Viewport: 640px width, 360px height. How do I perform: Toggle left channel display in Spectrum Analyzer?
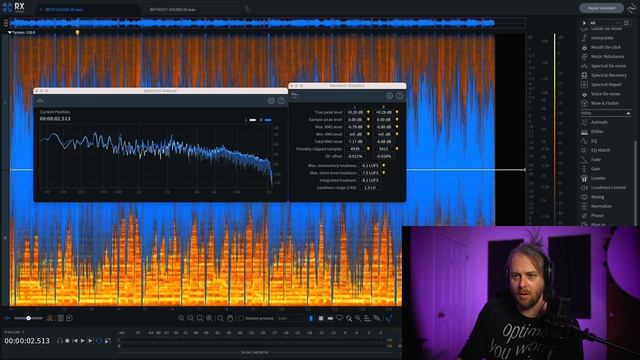[253, 120]
